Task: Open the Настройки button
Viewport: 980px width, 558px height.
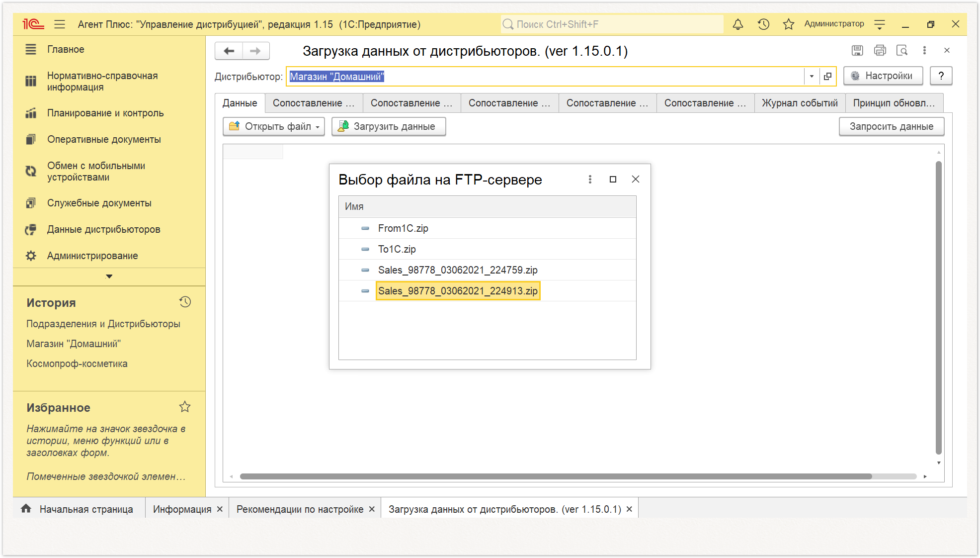Action: [x=883, y=76]
